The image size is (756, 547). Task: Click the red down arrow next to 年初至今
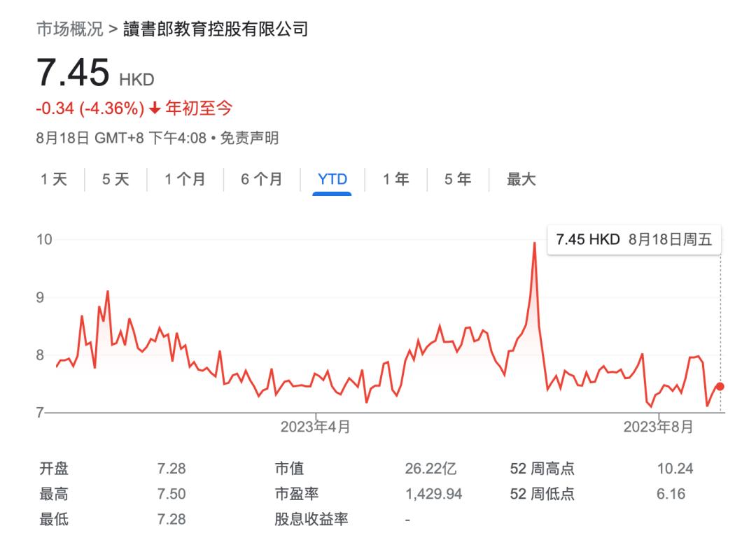point(155,108)
